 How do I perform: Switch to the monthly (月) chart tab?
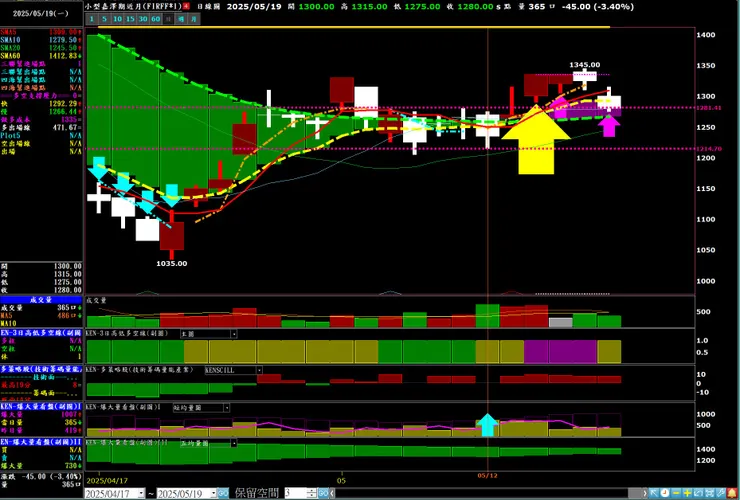tap(193, 19)
